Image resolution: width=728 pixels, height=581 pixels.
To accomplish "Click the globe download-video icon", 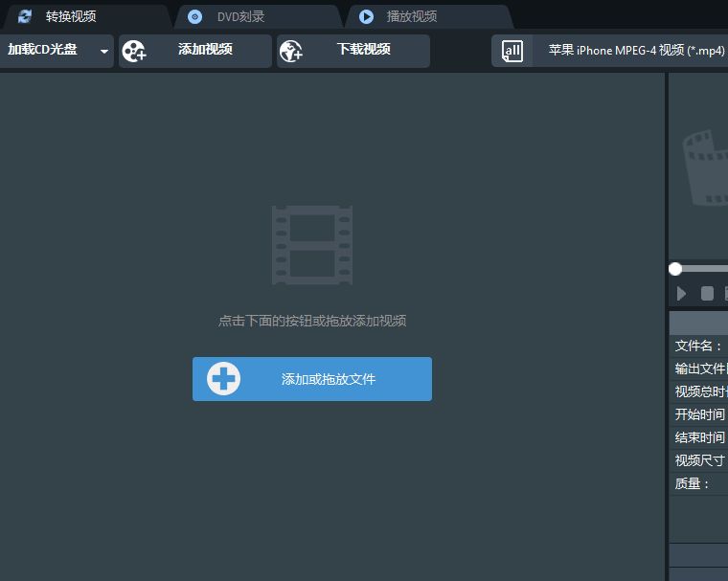I will coord(291,51).
